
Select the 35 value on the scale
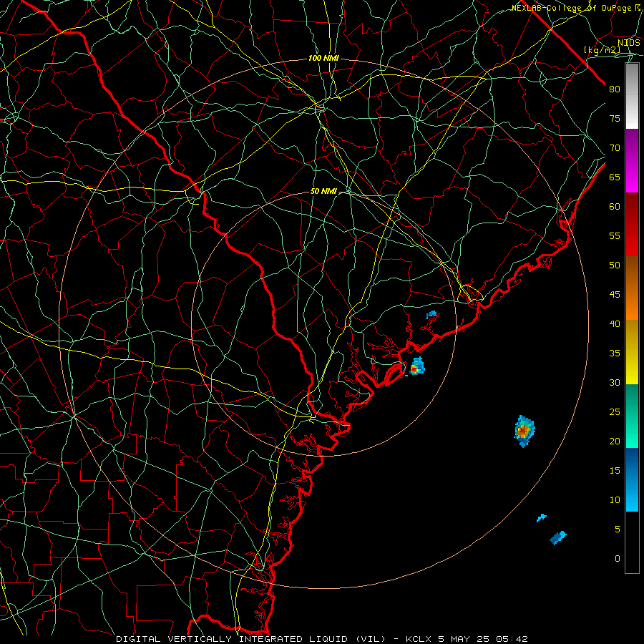[615, 353]
